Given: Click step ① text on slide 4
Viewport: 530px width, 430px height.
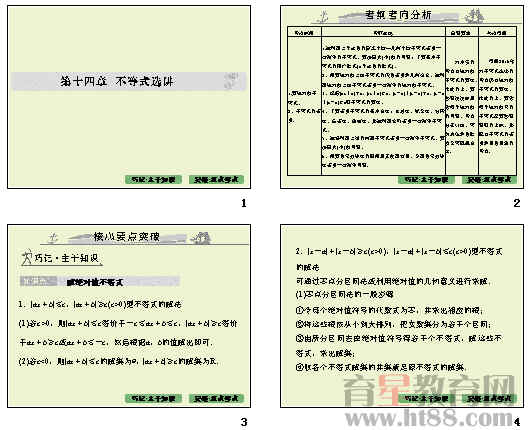Looking at the screenshot, I should point(390,310).
